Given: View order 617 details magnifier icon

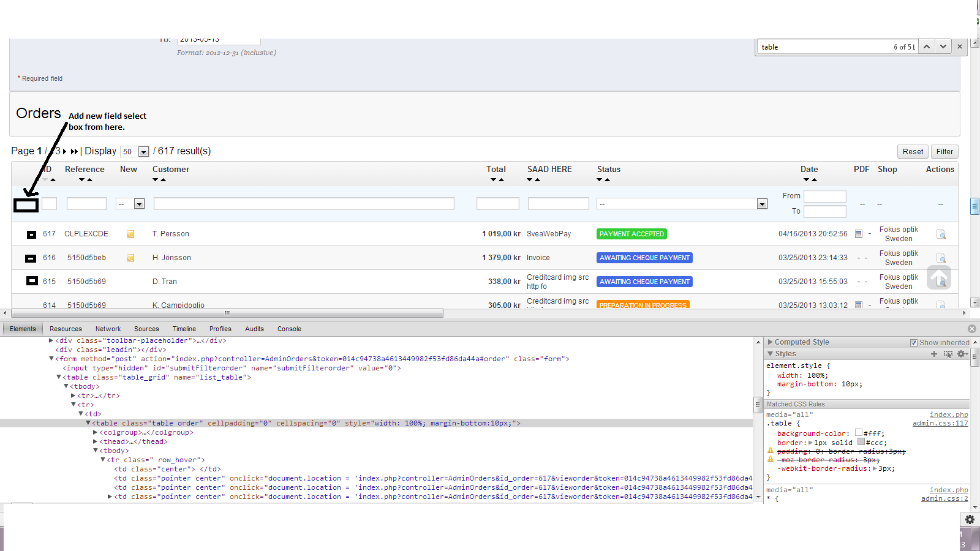Looking at the screenshot, I should click(941, 234).
